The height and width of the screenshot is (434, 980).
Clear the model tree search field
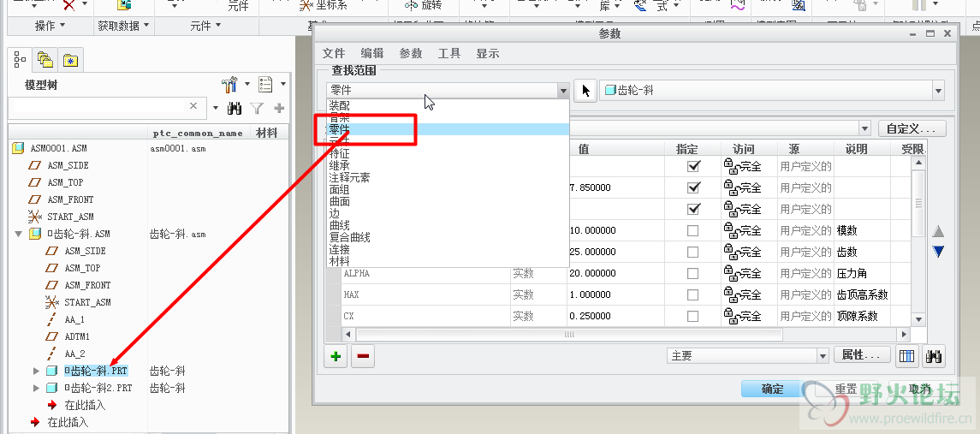click(x=193, y=106)
